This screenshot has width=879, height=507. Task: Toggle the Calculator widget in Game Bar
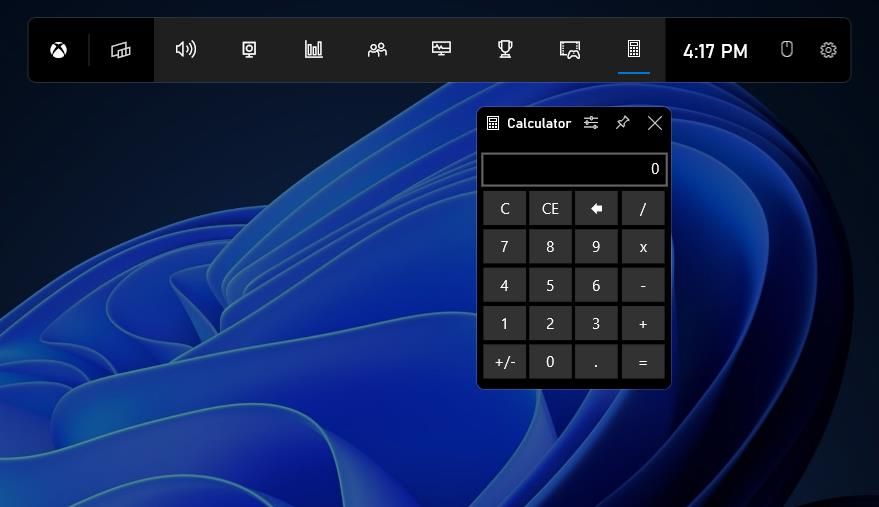tap(634, 49)
